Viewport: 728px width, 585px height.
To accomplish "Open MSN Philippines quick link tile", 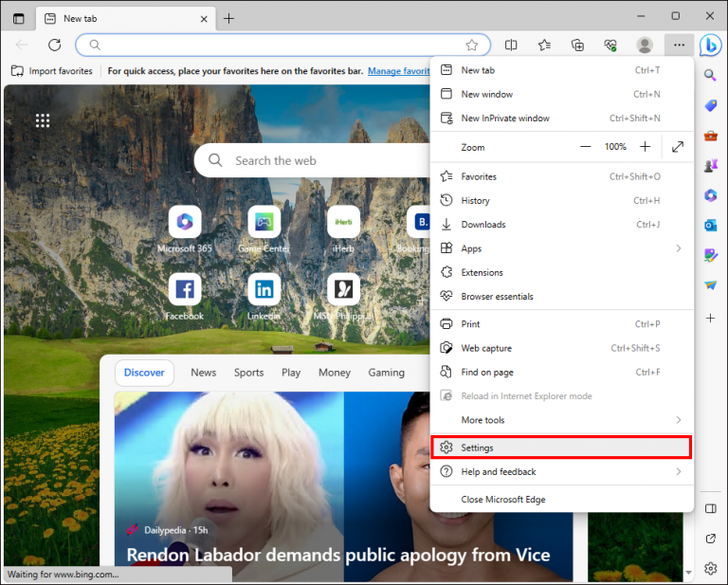I will pyautogui.click(x=343, y=289).
